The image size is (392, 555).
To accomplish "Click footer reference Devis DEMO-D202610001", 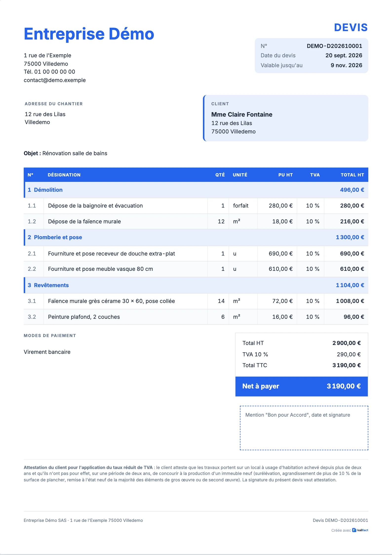I will [x=340, y=520].
